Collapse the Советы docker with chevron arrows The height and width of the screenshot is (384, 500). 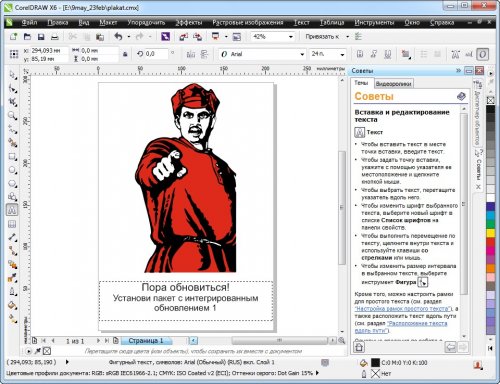click(x=458, y=70)
